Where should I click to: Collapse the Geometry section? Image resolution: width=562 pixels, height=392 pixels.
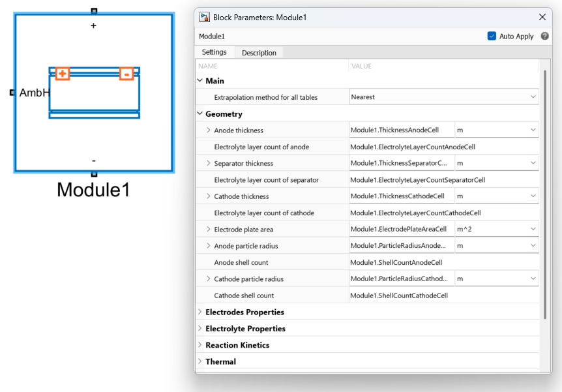(x=200, y=113)
